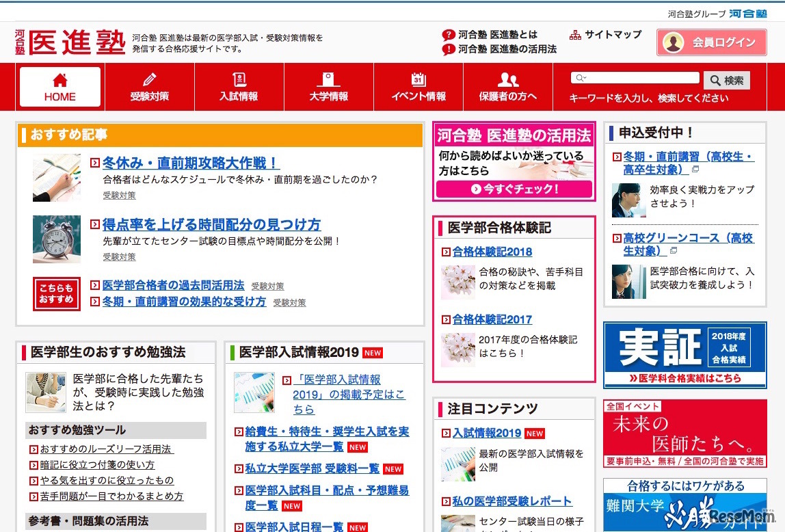Click the 検索 search button
This screenshot has height=532, width=785.
coord(727,80)
